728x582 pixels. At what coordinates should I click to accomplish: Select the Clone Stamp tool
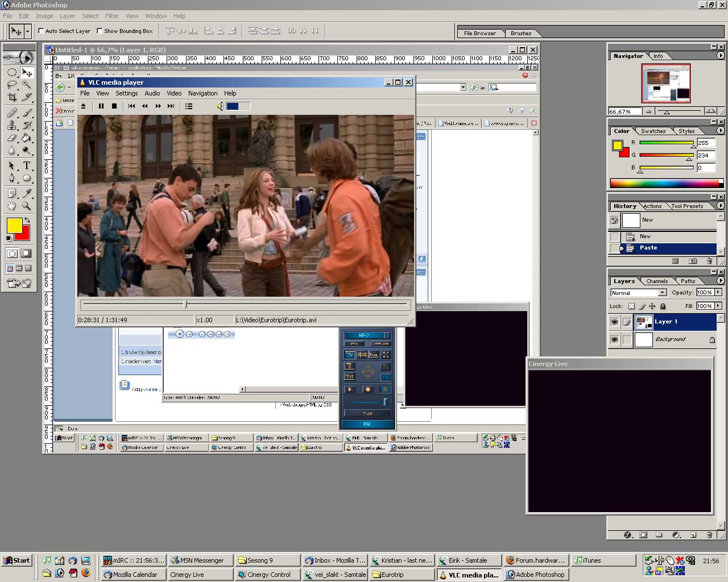click(12, 125)
